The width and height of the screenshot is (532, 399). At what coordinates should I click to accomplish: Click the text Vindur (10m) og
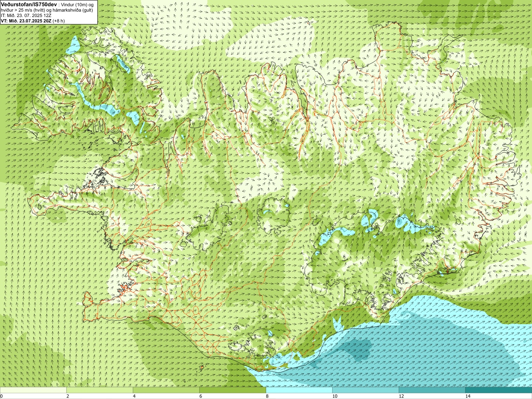[x=77, y=4]
